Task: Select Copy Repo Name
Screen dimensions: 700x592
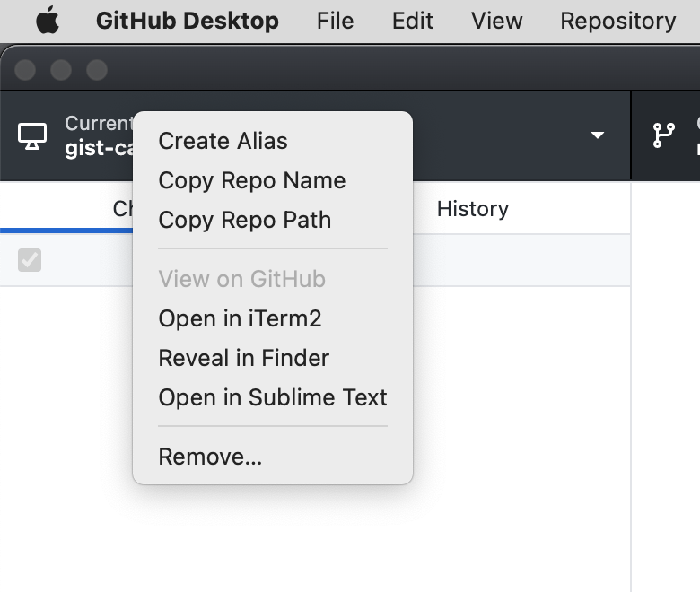Action: (x=272, y=180)
